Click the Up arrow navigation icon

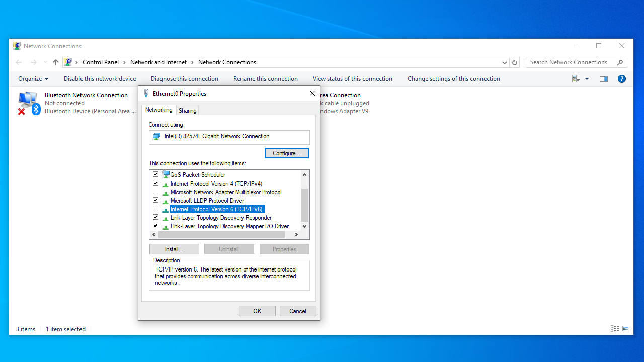click(56, 62)
